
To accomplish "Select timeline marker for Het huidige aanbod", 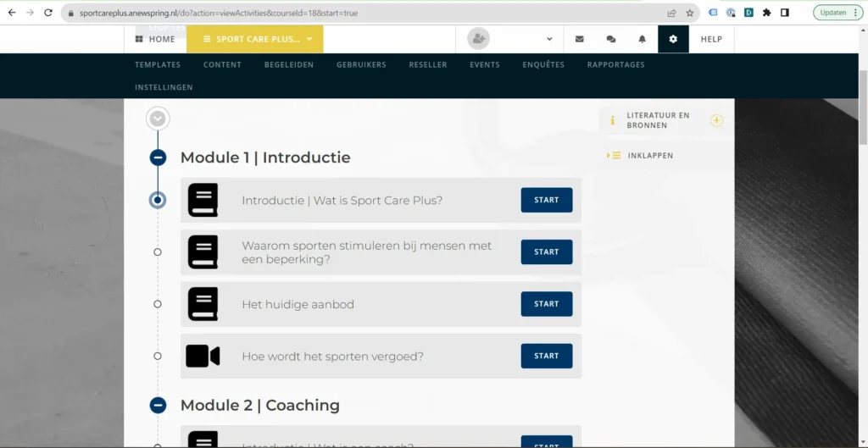I will point(158,304).
